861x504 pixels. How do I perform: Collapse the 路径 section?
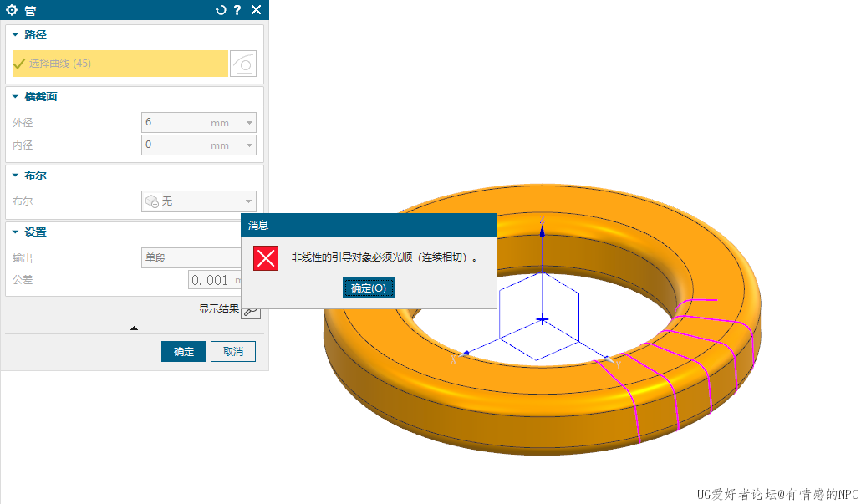[x=15, y=35]
